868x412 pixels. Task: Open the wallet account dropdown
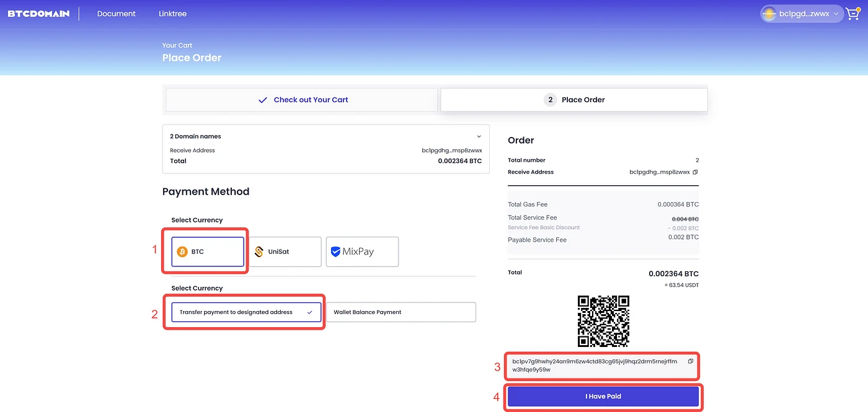point(836,14)
